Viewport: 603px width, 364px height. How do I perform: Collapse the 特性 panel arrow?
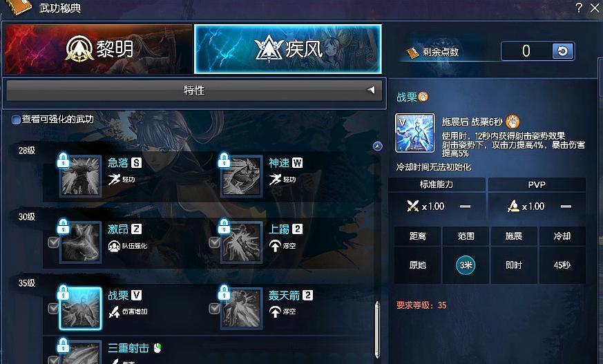[371, 90]
